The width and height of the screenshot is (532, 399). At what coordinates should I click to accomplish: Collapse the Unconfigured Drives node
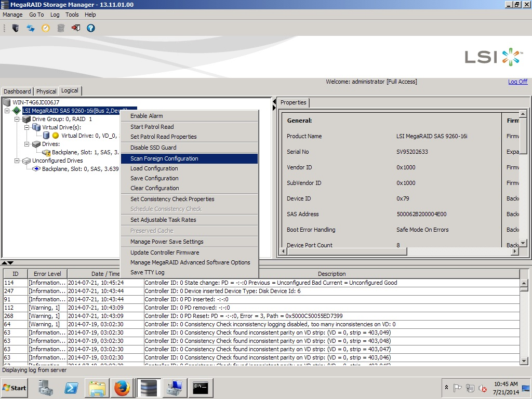point(17,161)
